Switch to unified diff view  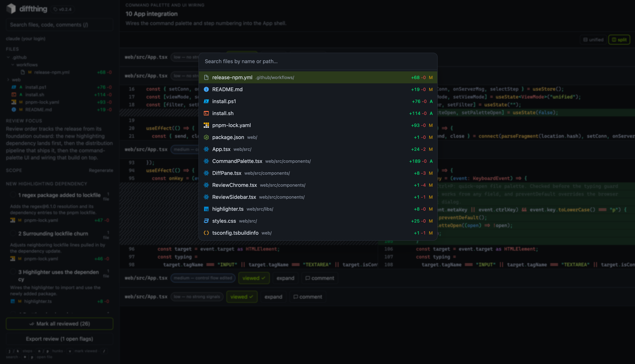tap(593, 40)
